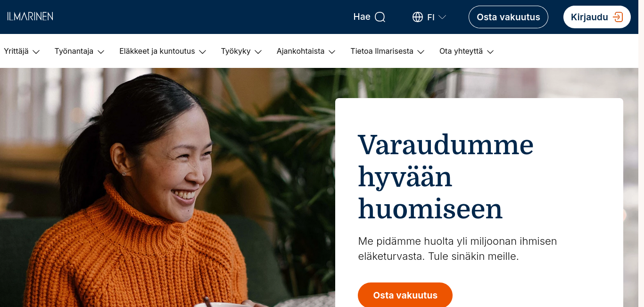The image size is (644, 307).
Task: Click the Ilmarinen logo
Action: [30, 17]
